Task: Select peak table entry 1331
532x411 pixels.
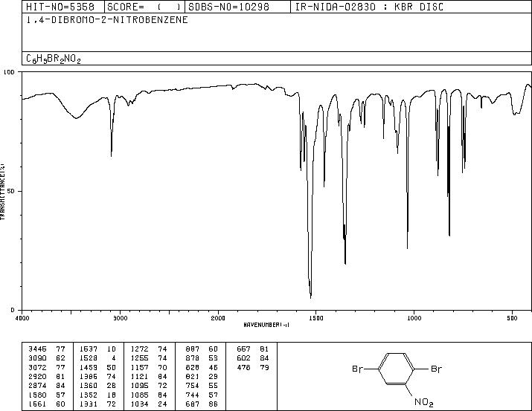Action: click(89, 404)
